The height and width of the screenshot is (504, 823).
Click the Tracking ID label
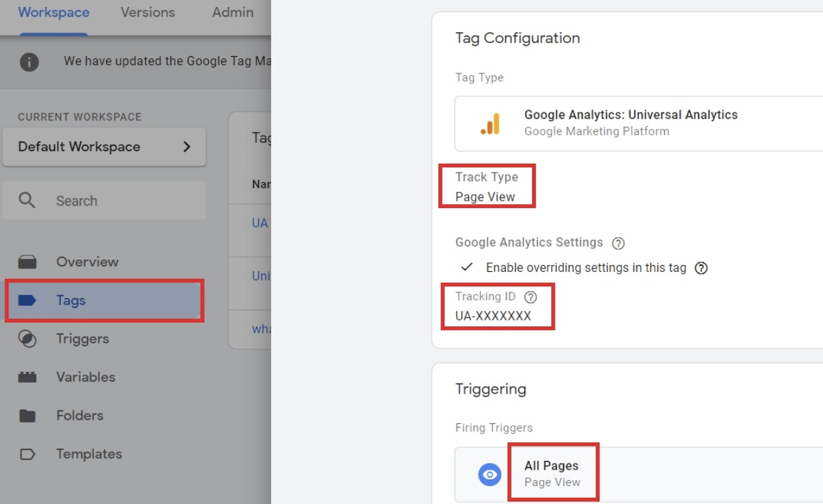click(x=485, y=297)
